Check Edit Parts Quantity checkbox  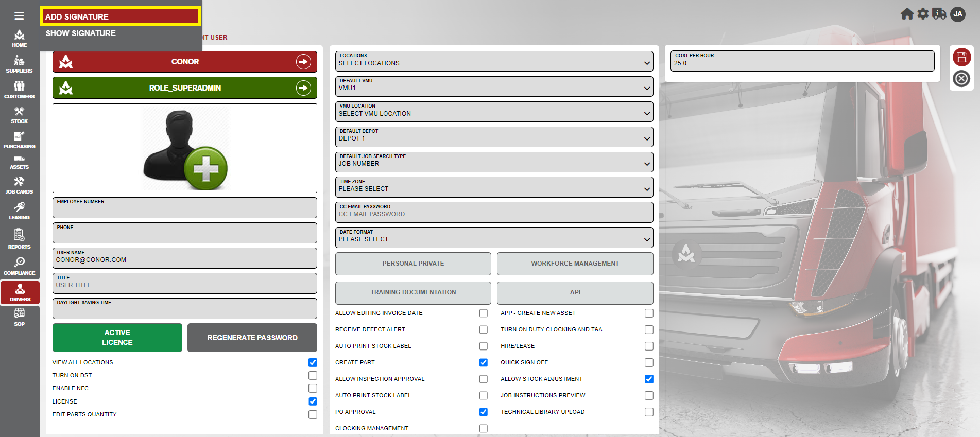[313, 414]
